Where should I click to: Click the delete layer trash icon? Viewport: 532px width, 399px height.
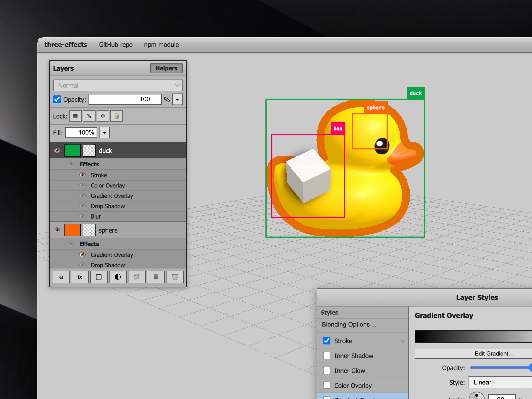click(x=175, y=277)
